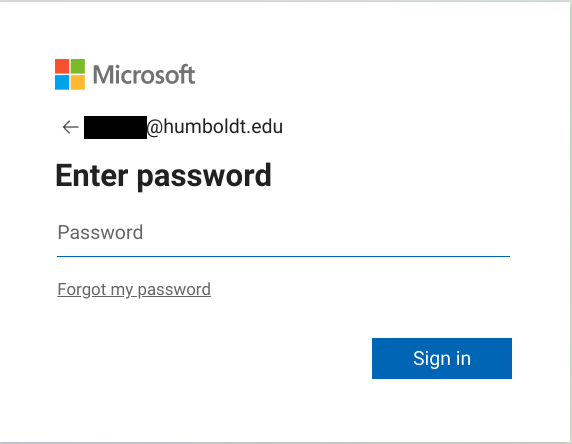
Task: Click the green square in Microsoft logo
Action: 78,66
